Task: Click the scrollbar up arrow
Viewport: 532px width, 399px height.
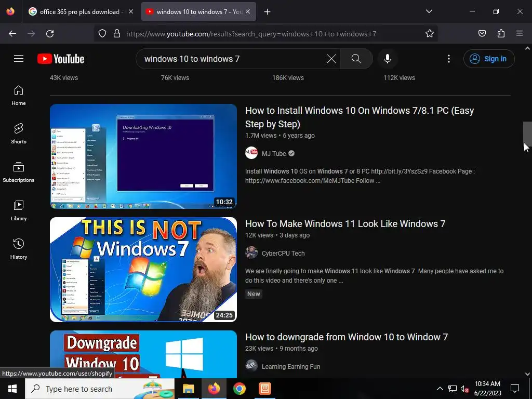Action: coord(527,48)
